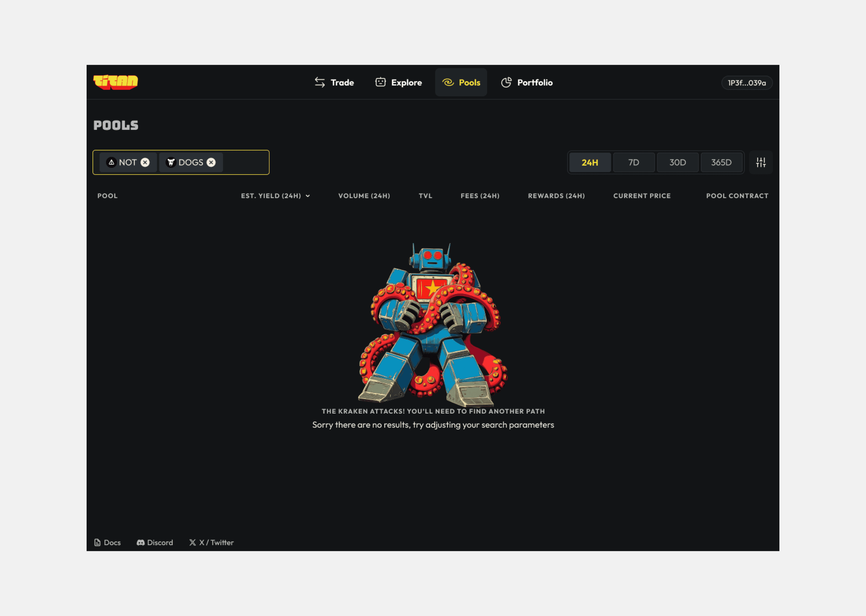Click the DOGS token icon
Image resolution: width=866 pixels, height=616 pixels.
point(171,162)
